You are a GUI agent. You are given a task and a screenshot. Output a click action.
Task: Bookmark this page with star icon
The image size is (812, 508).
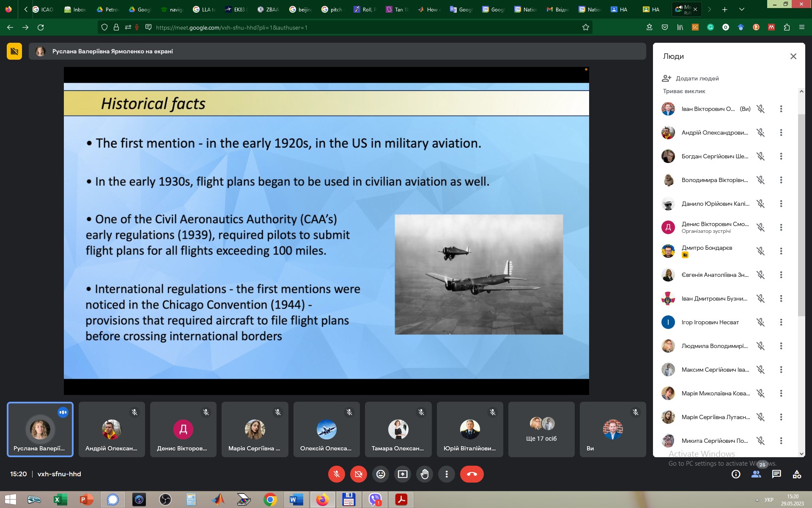click(x=586, y=27)
